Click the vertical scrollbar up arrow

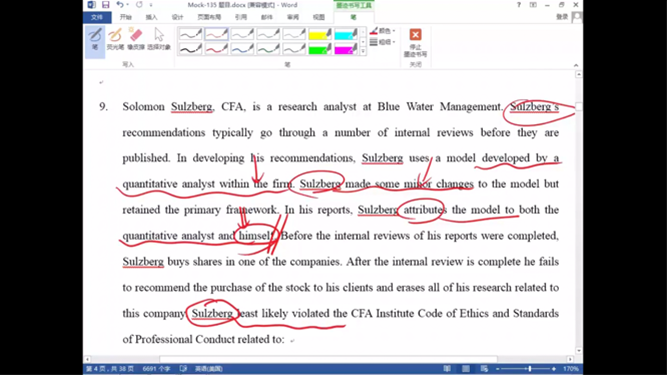(x=579, y=74)
